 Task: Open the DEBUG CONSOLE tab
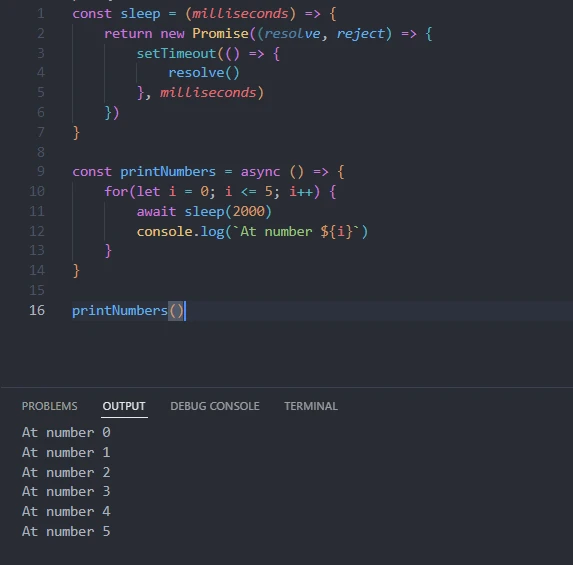(x=215, y=406)
